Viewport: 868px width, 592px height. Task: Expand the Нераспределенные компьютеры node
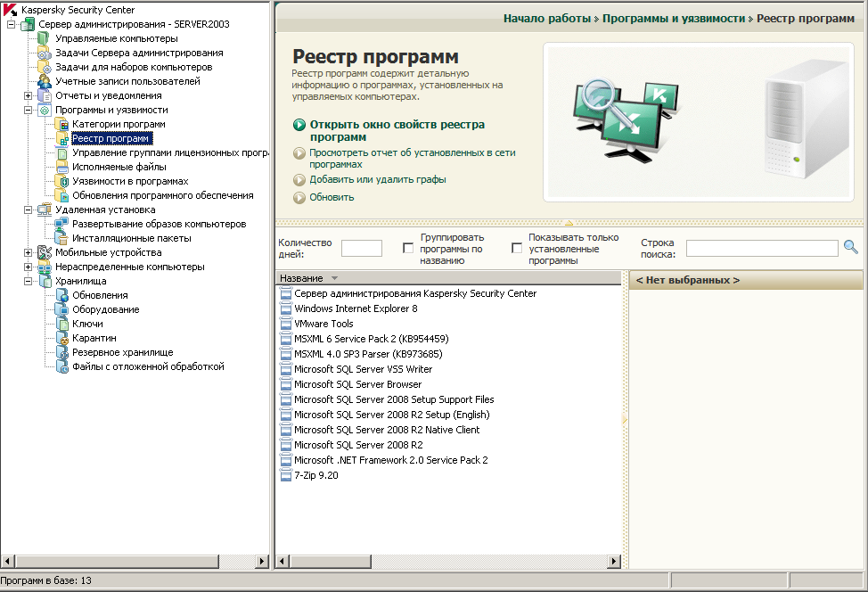coord(28,267)
